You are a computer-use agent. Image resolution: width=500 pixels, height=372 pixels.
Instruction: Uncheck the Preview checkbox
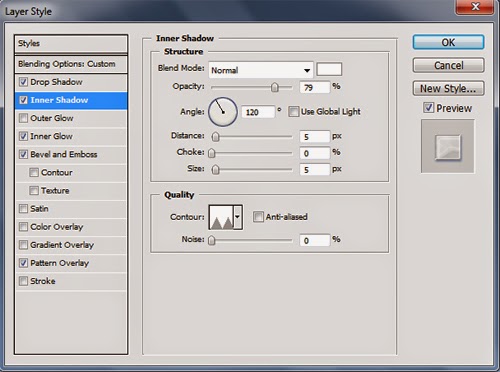coord(428,108)
